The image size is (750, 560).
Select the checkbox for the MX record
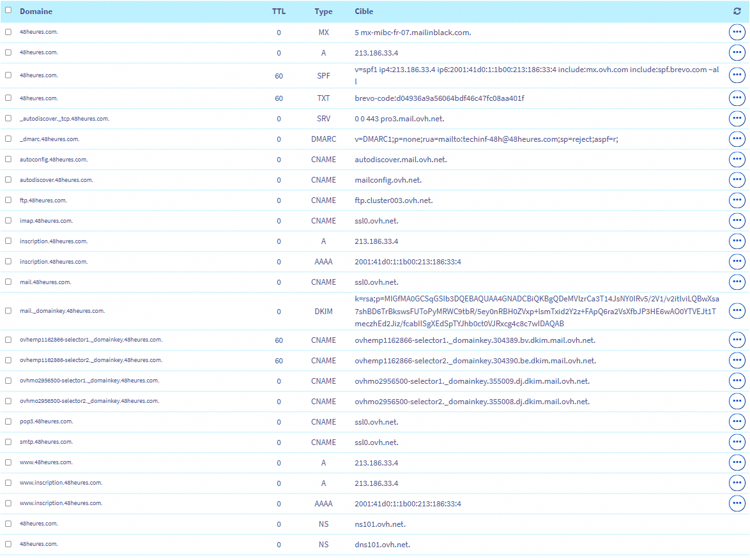8,32
